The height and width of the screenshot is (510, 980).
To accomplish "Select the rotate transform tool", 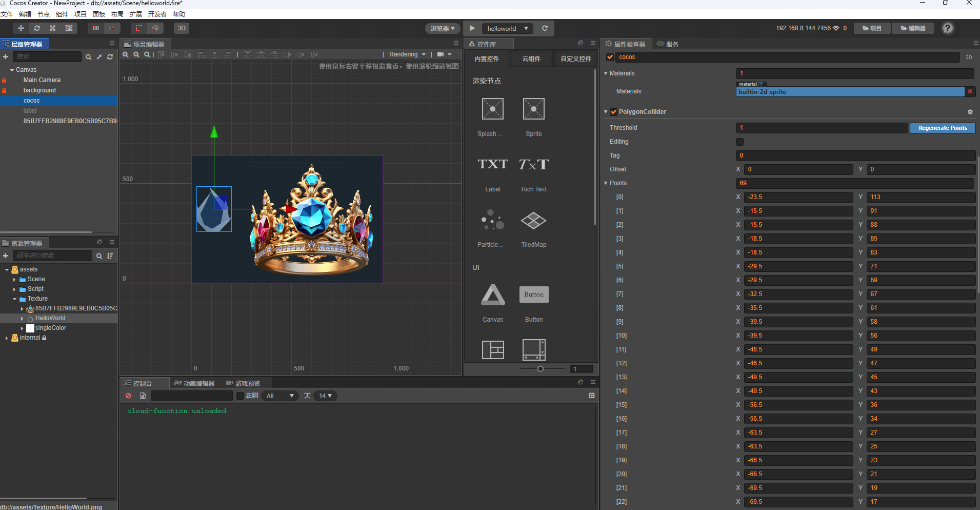I will pyautogui.click(x=37, y=28).
